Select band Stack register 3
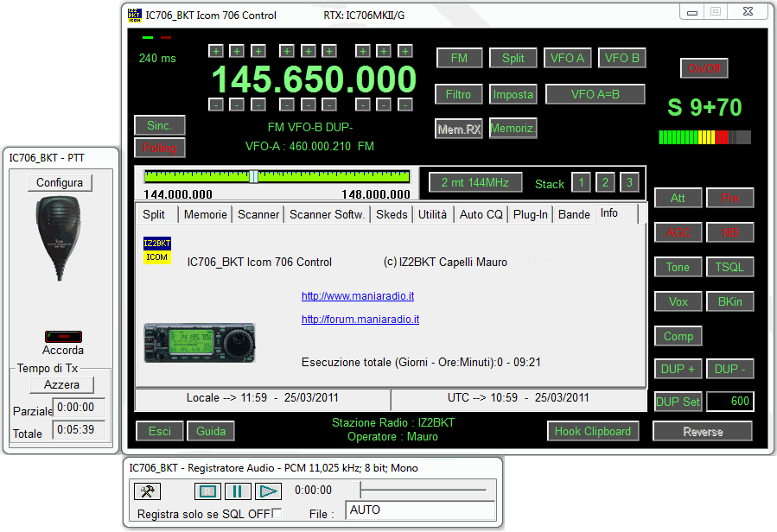 point(629,182)
